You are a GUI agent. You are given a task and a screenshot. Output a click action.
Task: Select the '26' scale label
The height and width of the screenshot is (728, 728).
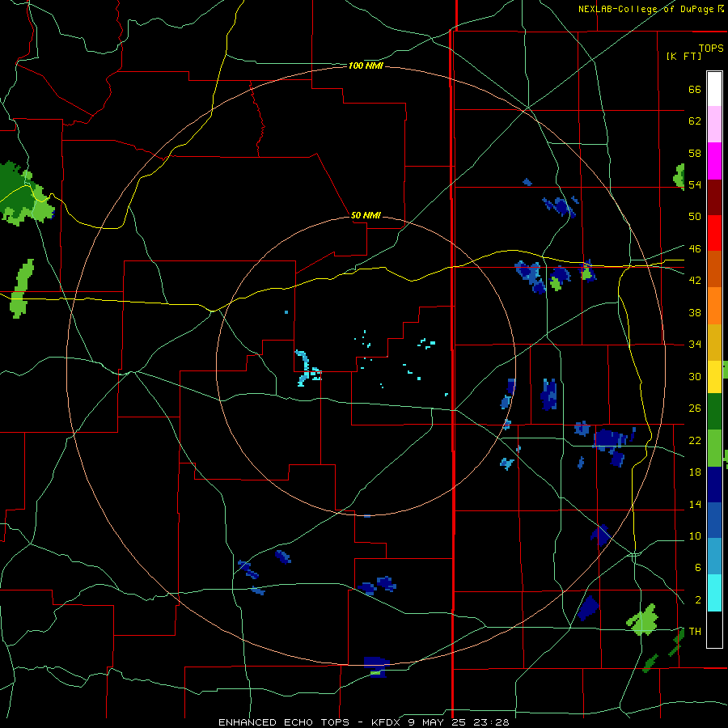point(695,408)
